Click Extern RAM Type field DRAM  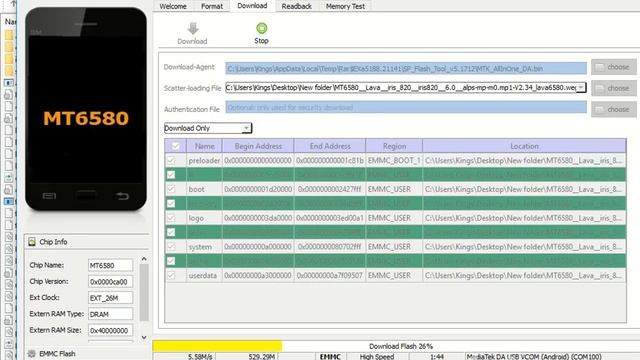110,314
